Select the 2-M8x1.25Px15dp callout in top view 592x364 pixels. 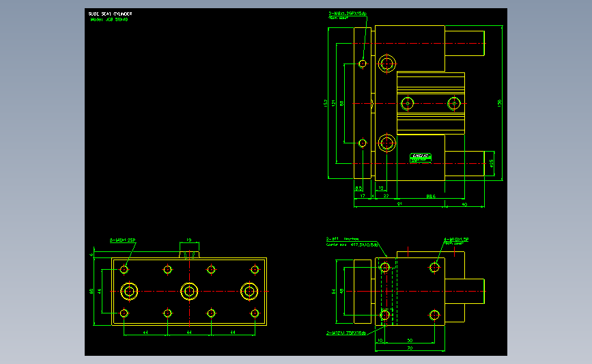click(x=348, y=14)
